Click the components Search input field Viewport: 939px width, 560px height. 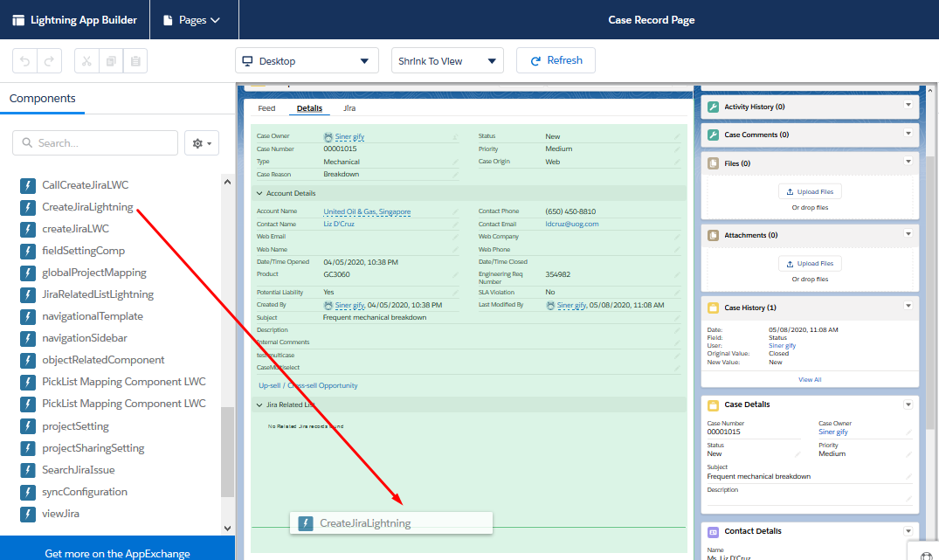95,143
